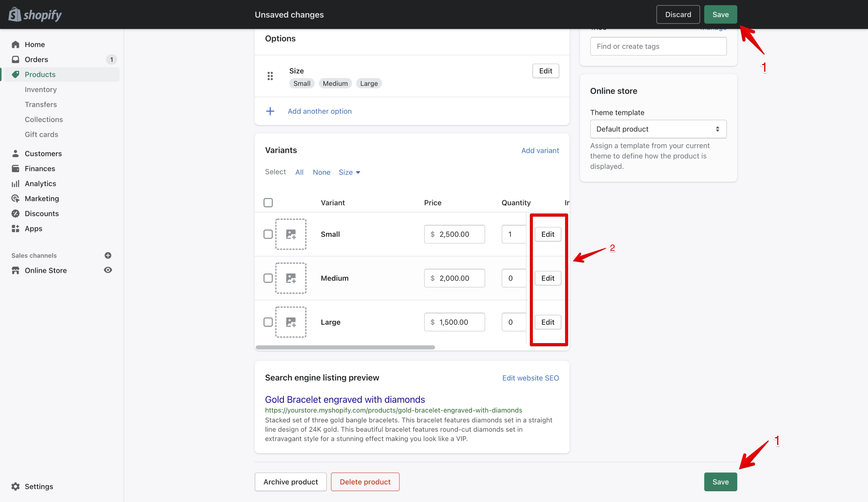
Task: Edit the Large variant
Action: tap(548, 322)
